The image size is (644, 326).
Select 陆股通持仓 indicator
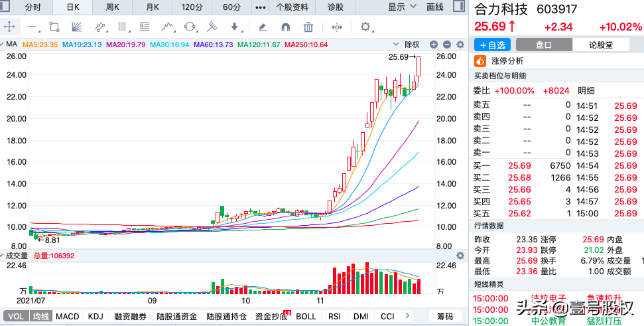(226, 316)
